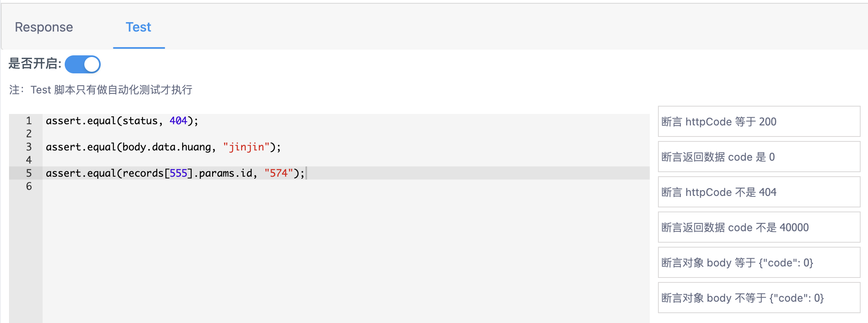Click line number 5 in editor gutter
The width and height of the screenshot is (868, 323).
pos(29,173)
